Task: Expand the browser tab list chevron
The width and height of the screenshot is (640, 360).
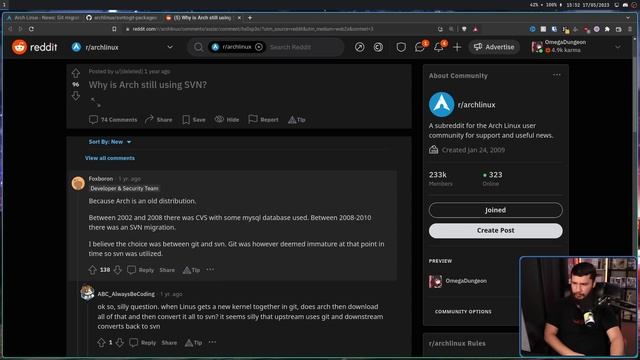Action: tap(628, 18)
